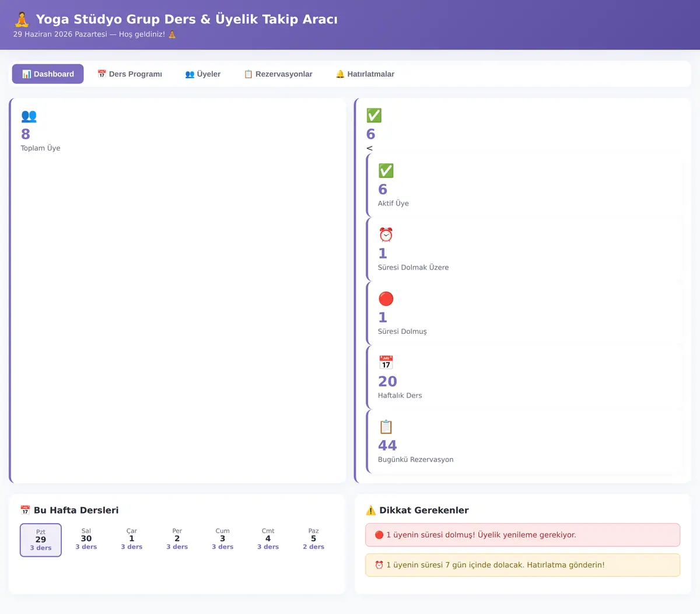Click the alarm clock icon above Süresi Dolmak Üzere
The image size is (700, 614).
pyautogui.click(x=386, y=235)
